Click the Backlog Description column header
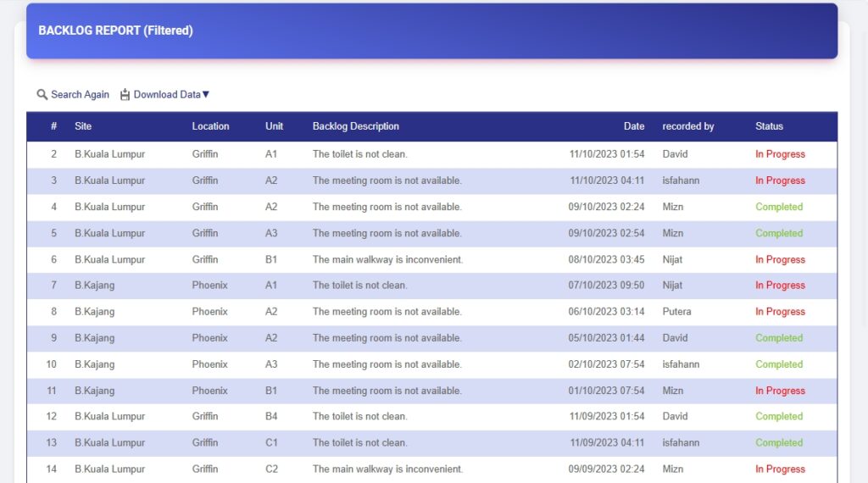This screenshot has height=483, width=868. [x=355, y=126]
